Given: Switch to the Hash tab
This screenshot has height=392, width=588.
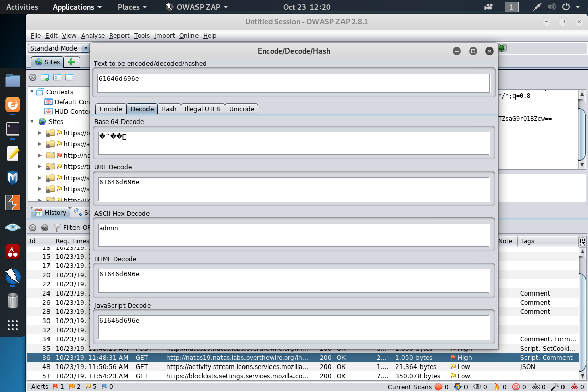Looking at the screenshot, I should (169, 109).
